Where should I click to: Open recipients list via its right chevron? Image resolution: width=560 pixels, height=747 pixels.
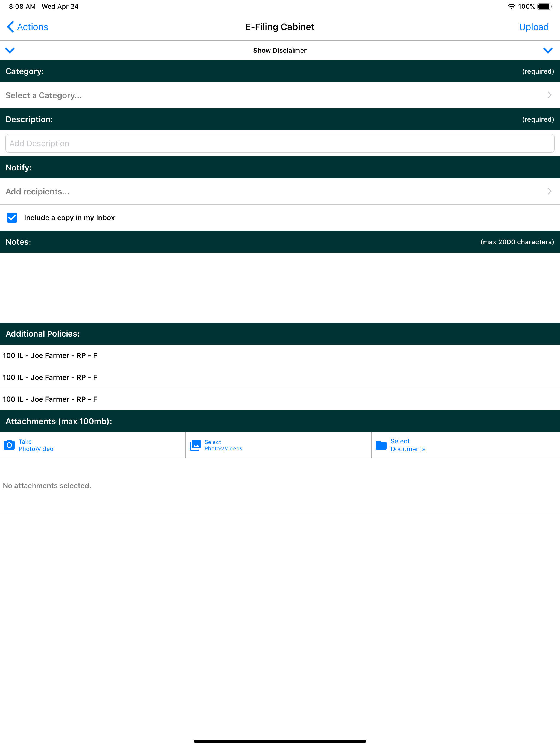click(x=550, y=191)
